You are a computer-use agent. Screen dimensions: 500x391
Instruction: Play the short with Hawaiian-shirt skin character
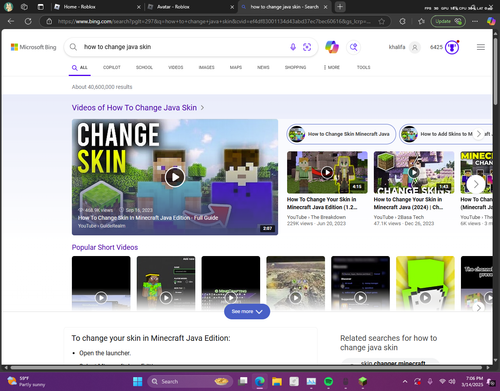point(166,283)
